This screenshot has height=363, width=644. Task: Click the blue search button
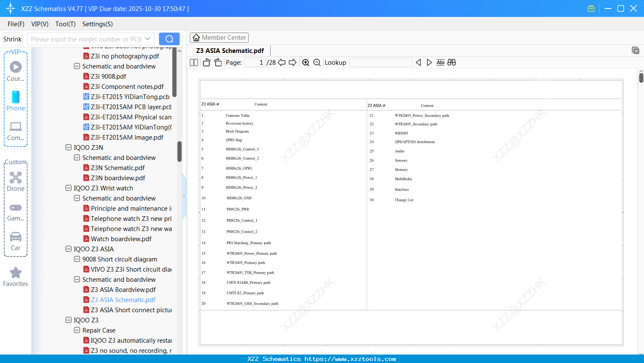coord(169,39)
